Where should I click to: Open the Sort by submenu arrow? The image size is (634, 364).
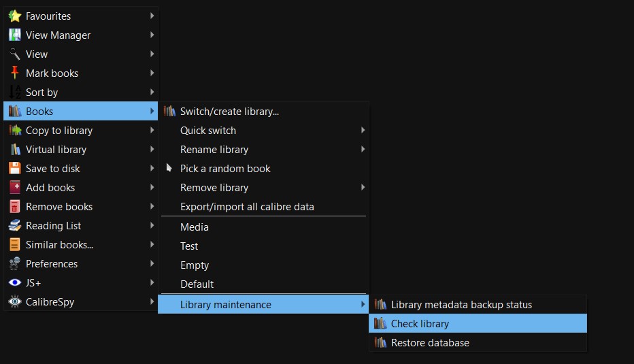click(152, 93)
